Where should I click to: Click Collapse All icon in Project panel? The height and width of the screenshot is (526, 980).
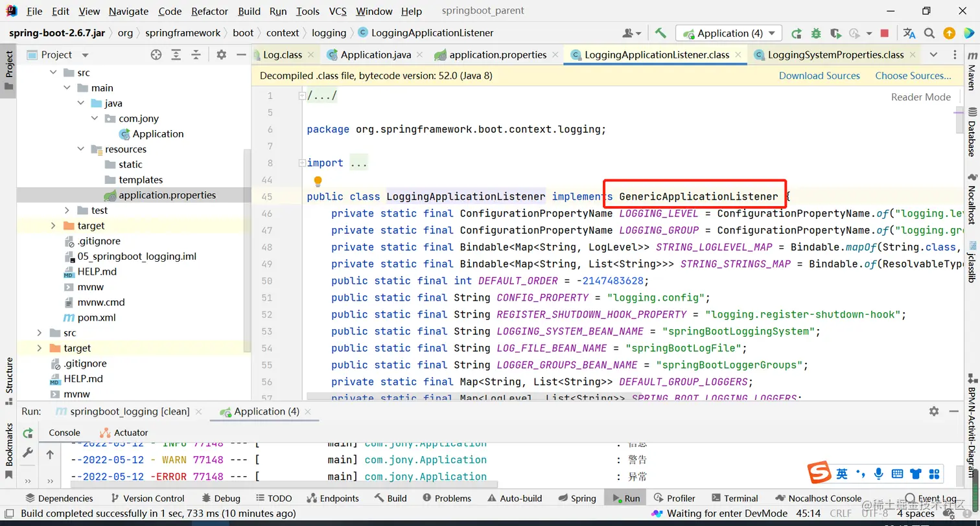[x=195, y=55]
